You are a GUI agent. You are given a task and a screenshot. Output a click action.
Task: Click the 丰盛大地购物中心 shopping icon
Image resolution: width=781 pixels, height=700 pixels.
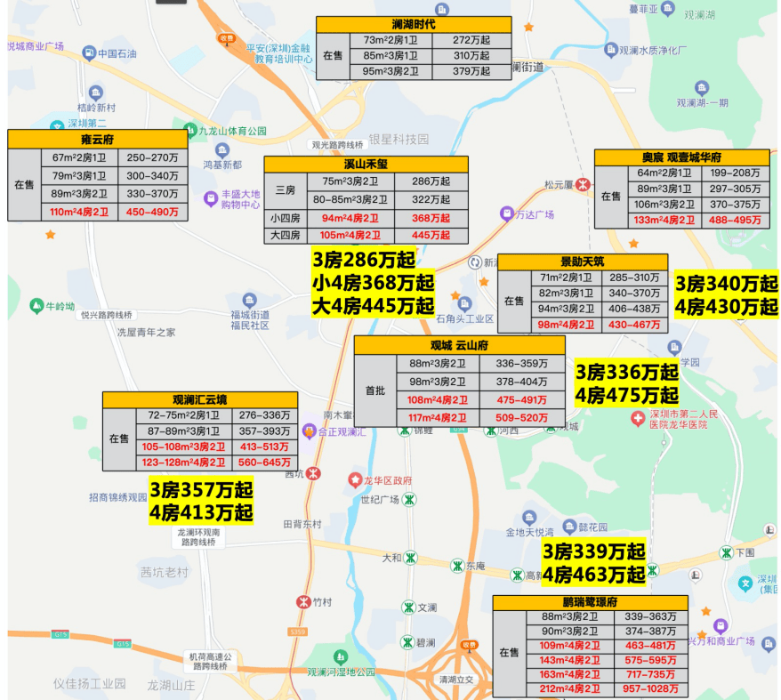210,197
